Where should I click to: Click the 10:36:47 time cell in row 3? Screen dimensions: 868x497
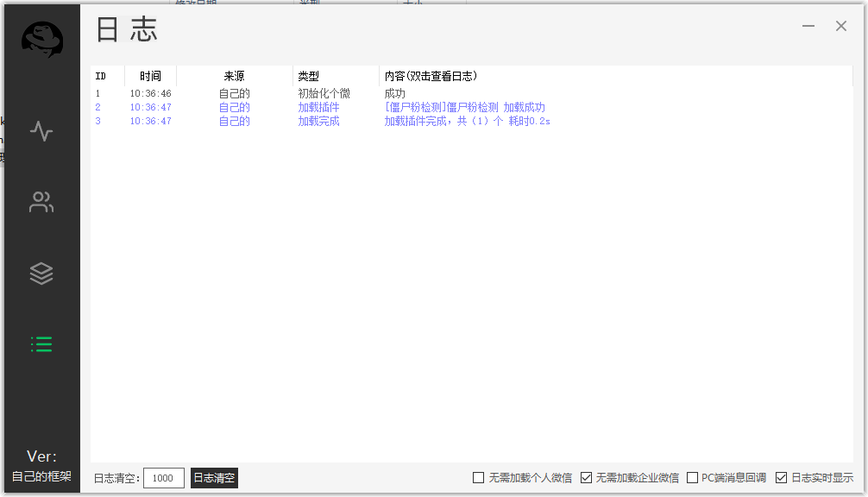[151, 121]
